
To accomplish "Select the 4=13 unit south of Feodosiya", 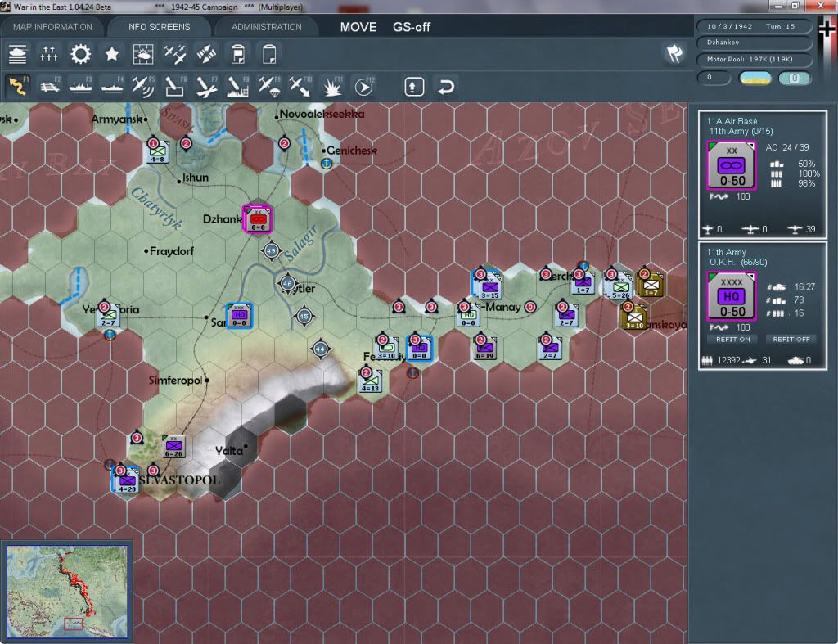I will point(371,381).
